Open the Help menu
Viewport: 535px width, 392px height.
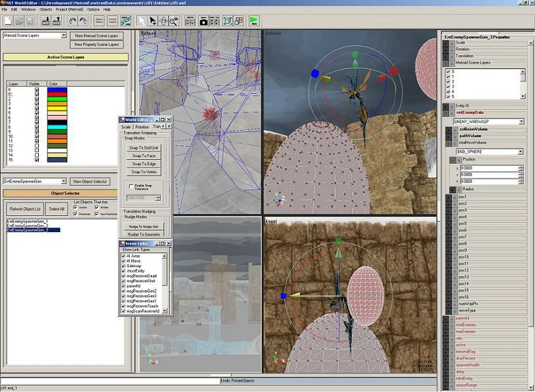(107, 9)
